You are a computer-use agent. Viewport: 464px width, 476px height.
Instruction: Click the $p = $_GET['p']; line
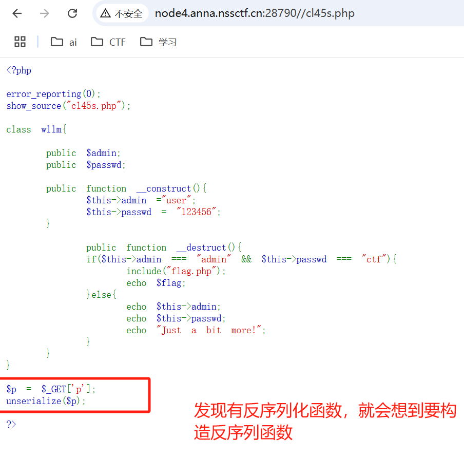51,389
